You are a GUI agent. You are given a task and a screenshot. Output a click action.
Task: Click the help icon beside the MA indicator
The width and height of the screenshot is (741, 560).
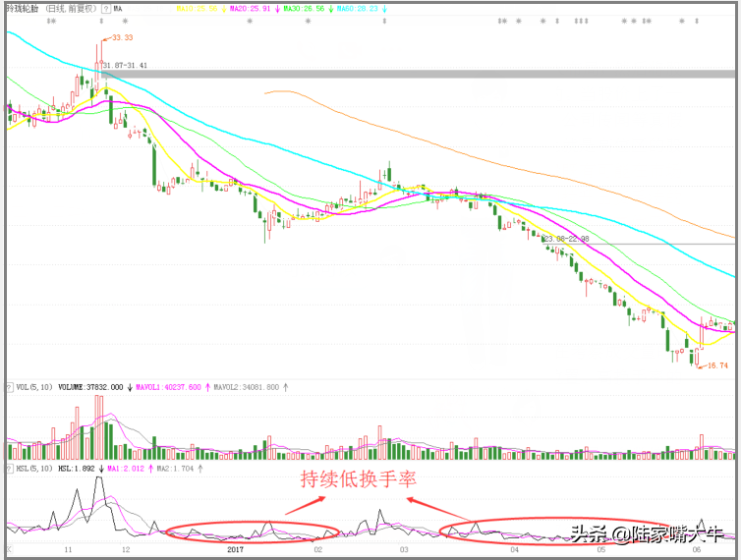pyautogui.click(x=106, y=8)
